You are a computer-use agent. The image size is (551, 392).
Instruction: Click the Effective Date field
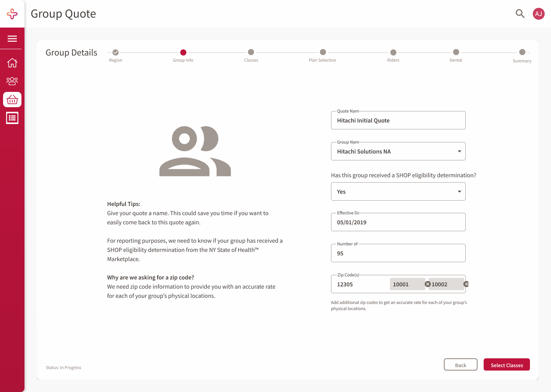point(398,222)
